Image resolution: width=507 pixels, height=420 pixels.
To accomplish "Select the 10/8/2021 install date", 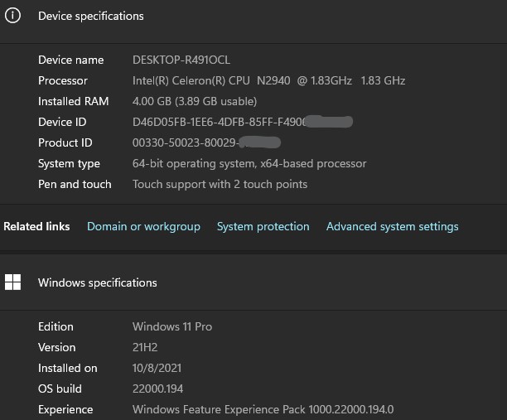I will pos(157,368).
